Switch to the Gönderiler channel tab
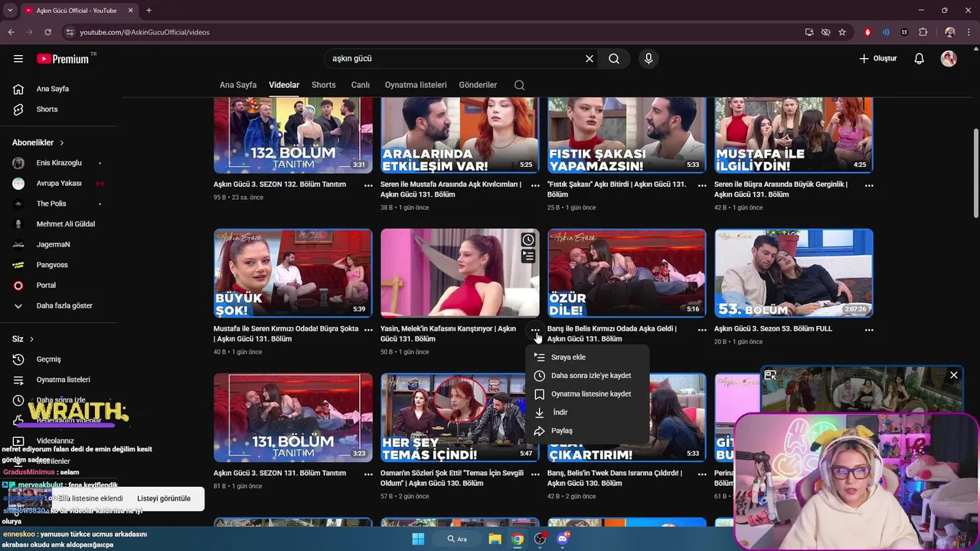This screenshot has width=980, height=551. point(478,85)
